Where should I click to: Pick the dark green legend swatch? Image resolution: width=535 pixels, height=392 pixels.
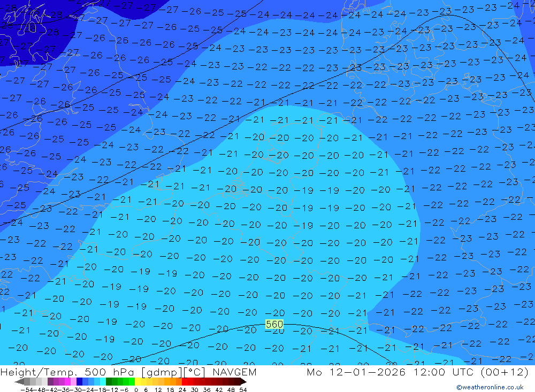[x=109, y=381]
